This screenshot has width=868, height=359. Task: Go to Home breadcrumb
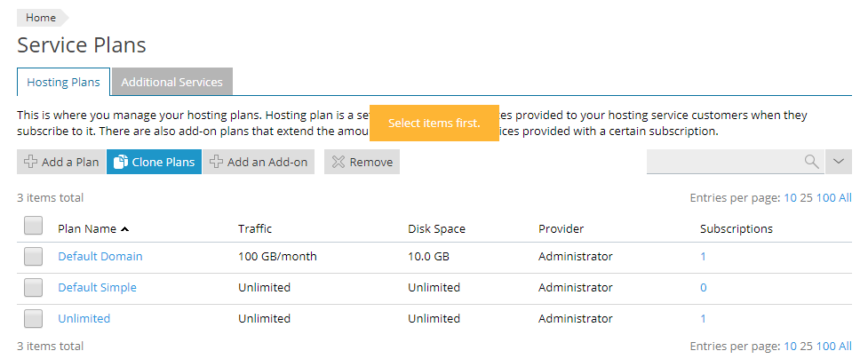[x=41, y=18]
